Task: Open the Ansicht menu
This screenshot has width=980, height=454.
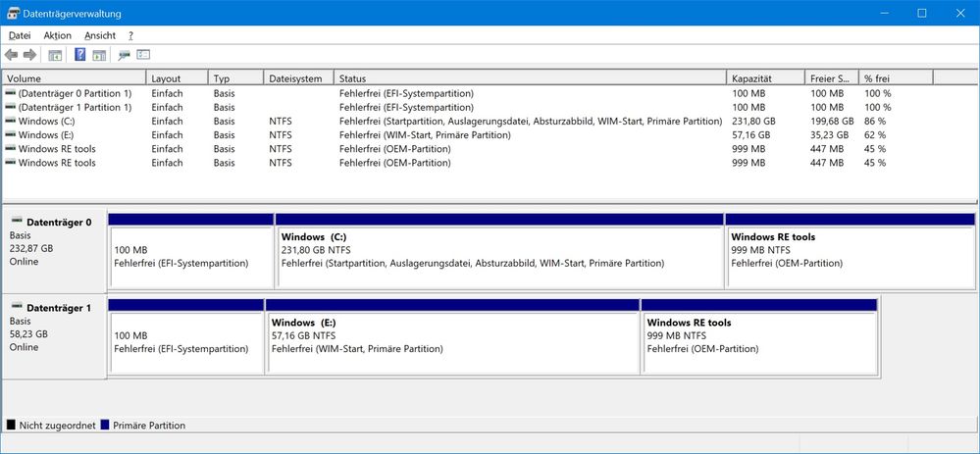Action: click(100, 35)
